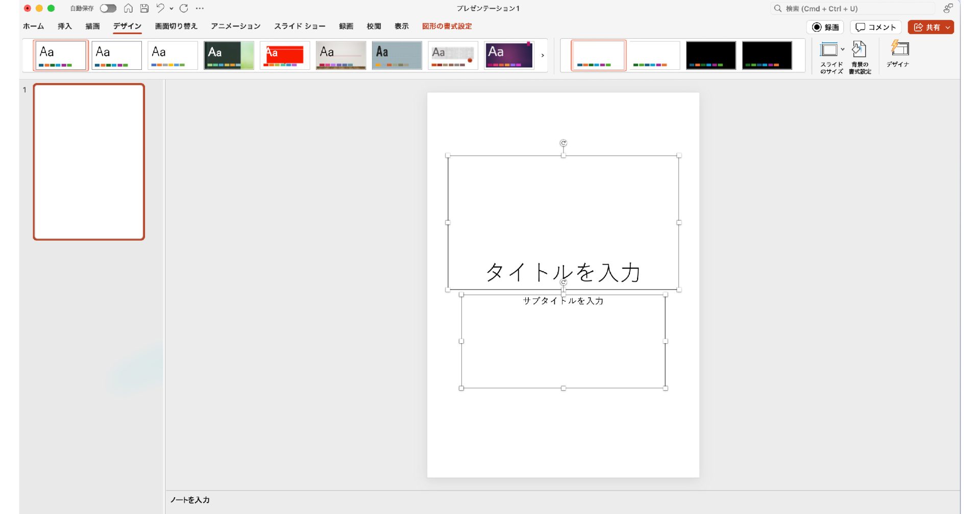Click the Save icon in title bar
This screenshot has width=980, height=514.
[144, 8]
